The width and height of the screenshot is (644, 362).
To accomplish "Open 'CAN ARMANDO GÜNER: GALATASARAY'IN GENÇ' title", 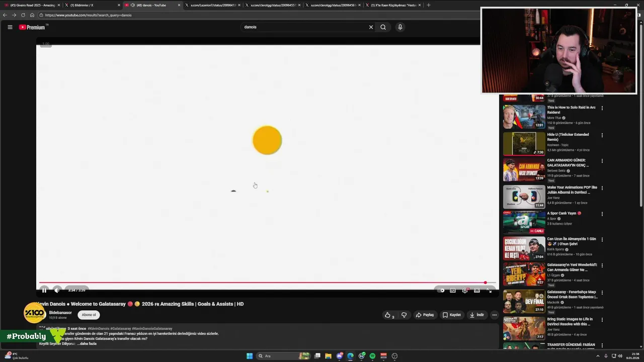I will (568, 162).
